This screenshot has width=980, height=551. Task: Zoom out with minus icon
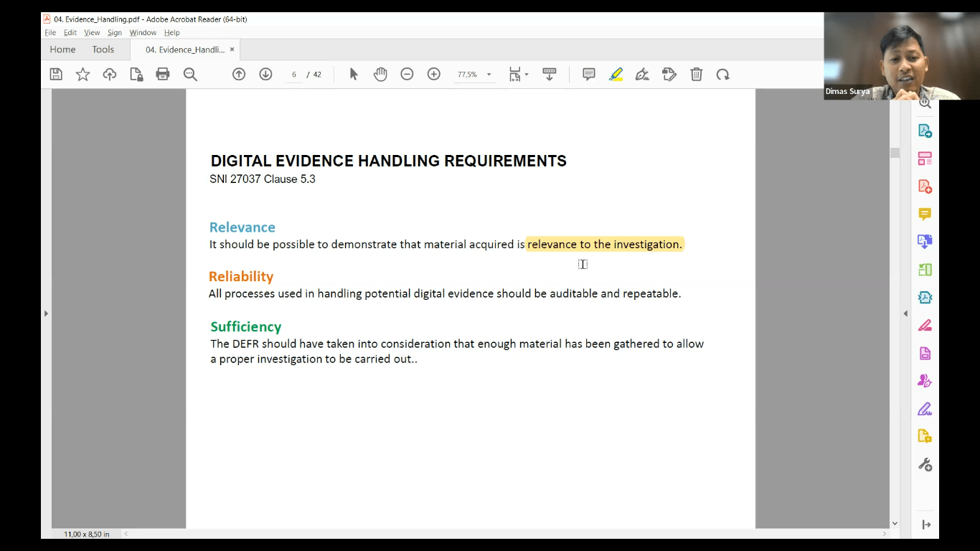(407, 74)
